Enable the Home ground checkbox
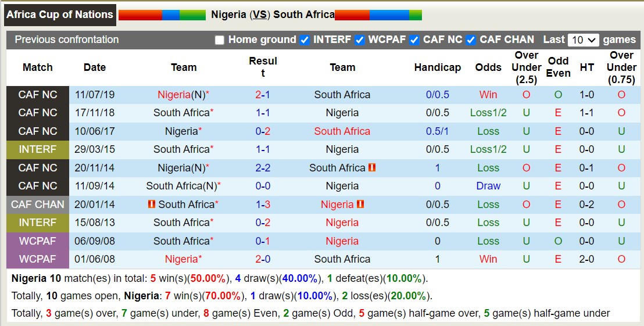Image resolution: width=644 pixels, height=326 pixels. [219, 40]
